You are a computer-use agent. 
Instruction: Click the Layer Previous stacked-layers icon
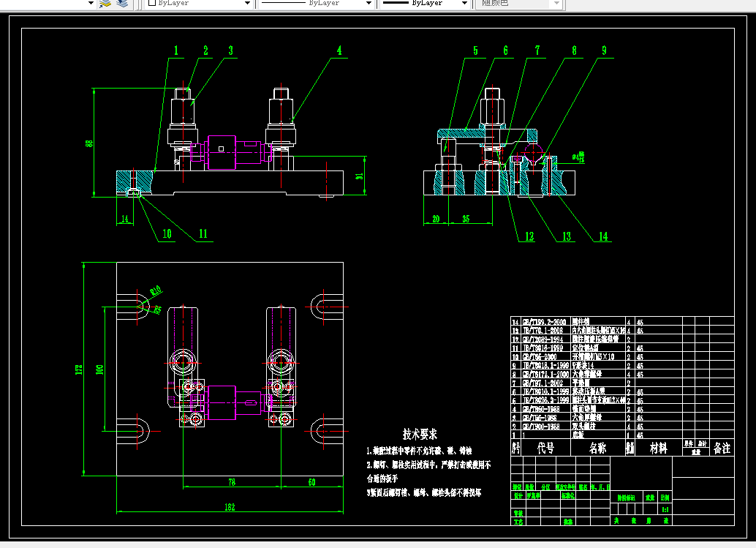(122, 4)
